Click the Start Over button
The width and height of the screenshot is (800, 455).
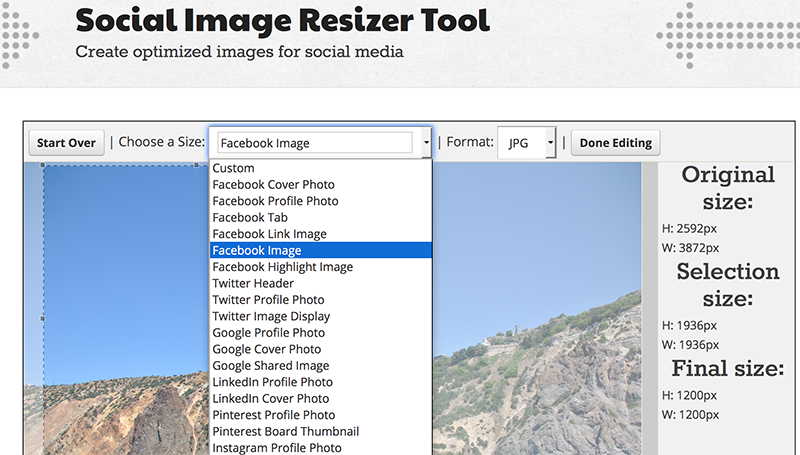[66, 143]
